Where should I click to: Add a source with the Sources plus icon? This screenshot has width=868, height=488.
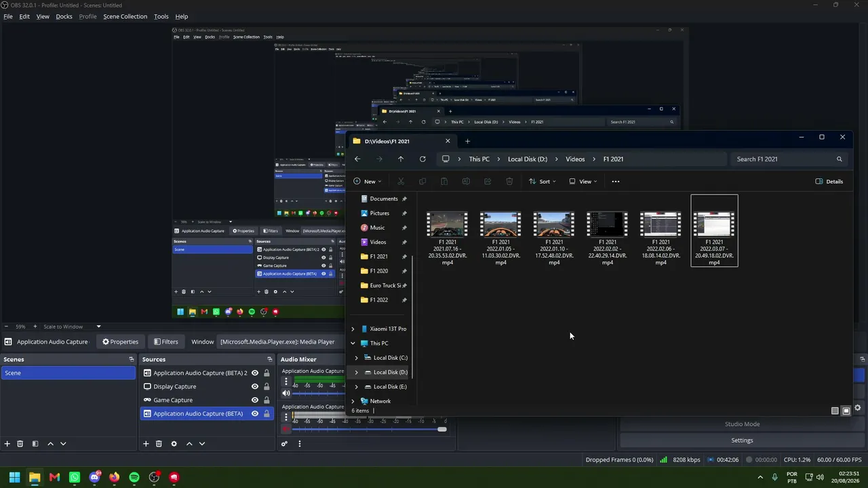click(x=146, y=444)
